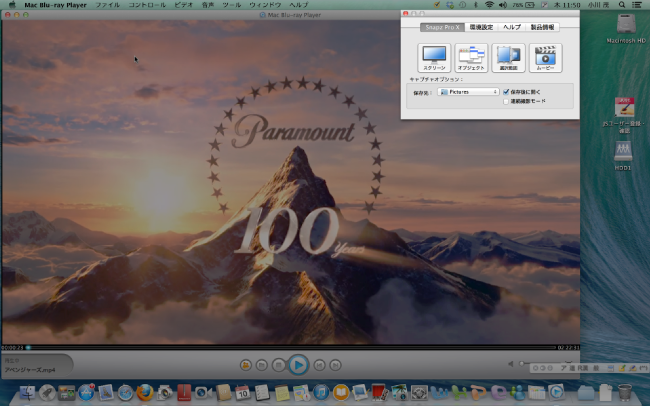Image resolution: width=650 pixels, height=406 pixels.
Task: Open Launchpad rocket icon in the Dock
Action: coord(47,392)
